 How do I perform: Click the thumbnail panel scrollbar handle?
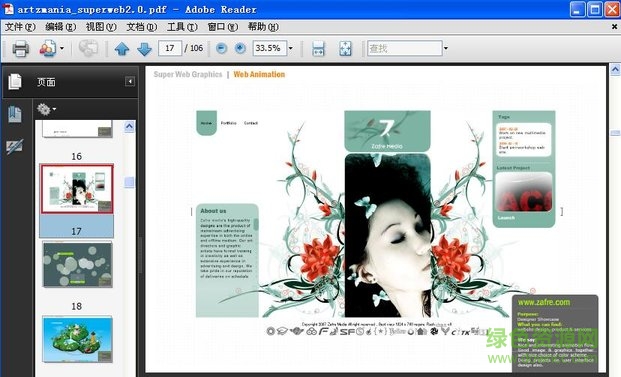[129, 182]
